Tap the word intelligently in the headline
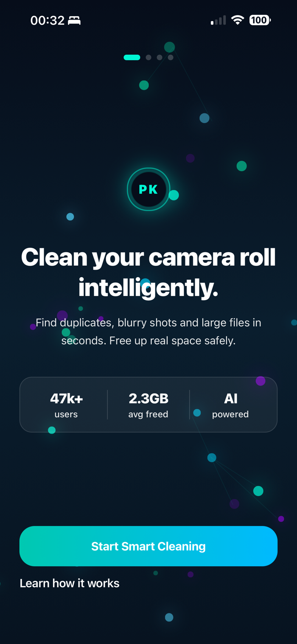The width and height of the screenshot is (297, 644). point(148,289)
